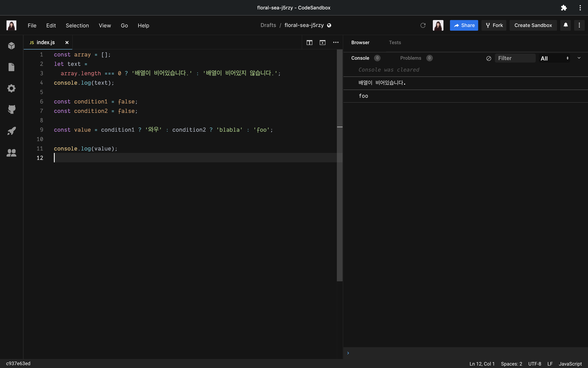The width and height of the screenshot is (588, 368).
Task: Select the Problems tab
Action: 411,58
